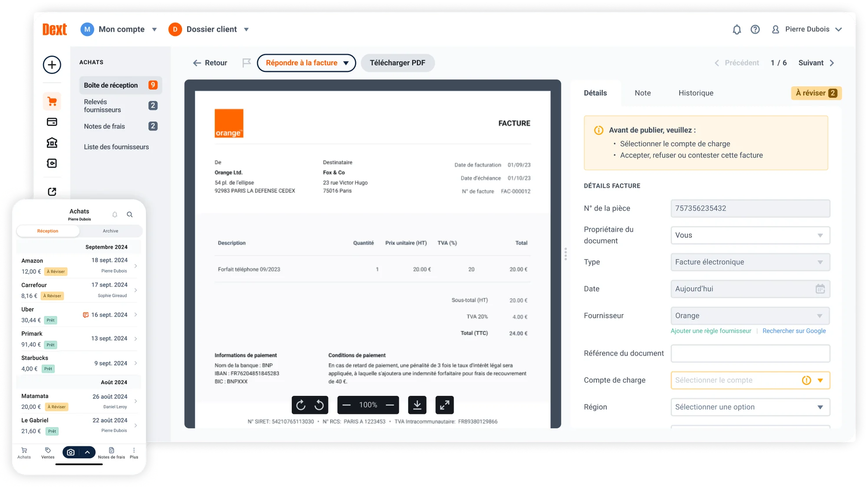Click the Télécharger PDF button
The width and height of the screenshot is (868, 487).
398,63
